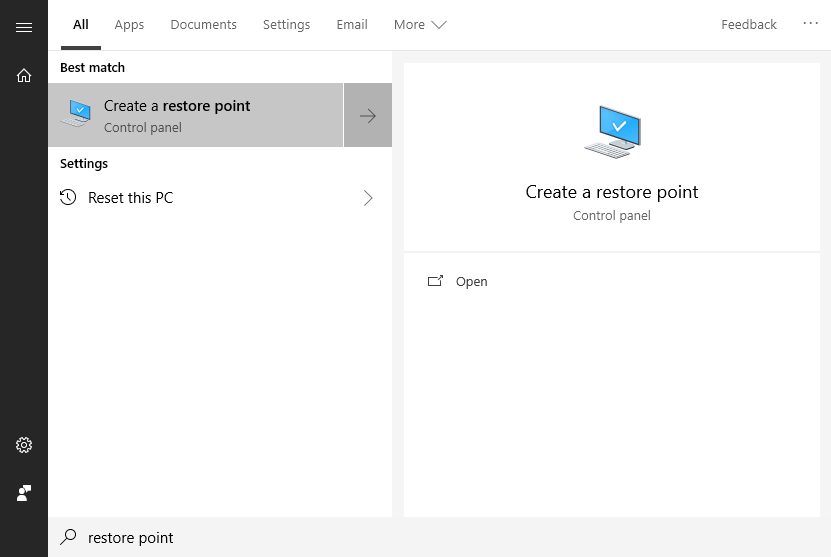The image size is (831, 557).
Task: Expand the restore point result arrow
Action: pos(368,115)
